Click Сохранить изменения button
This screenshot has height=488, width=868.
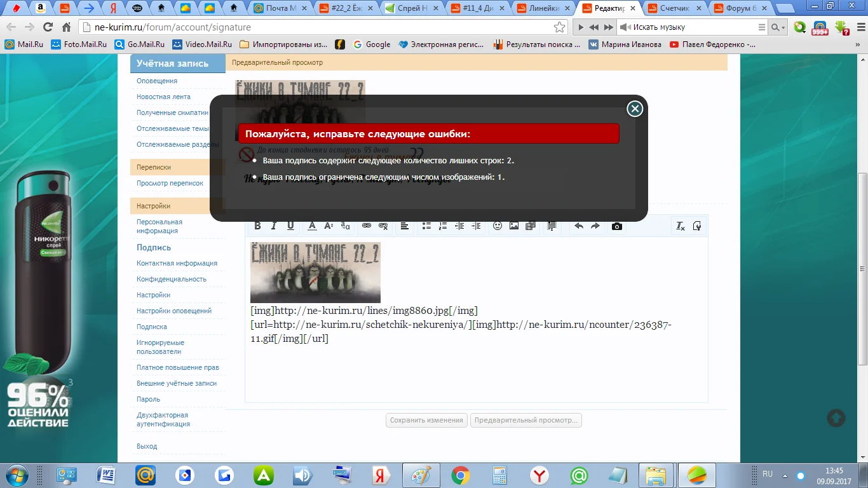point(426,420)
